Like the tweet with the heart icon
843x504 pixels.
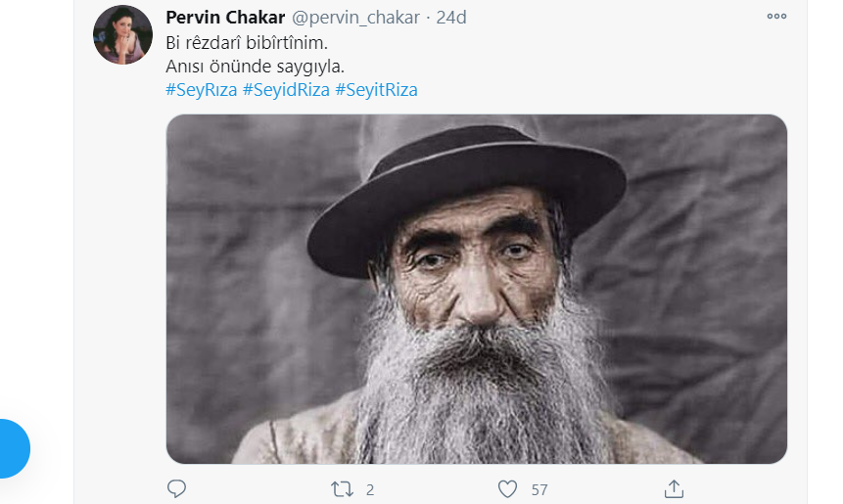click(x=507, y=489)
